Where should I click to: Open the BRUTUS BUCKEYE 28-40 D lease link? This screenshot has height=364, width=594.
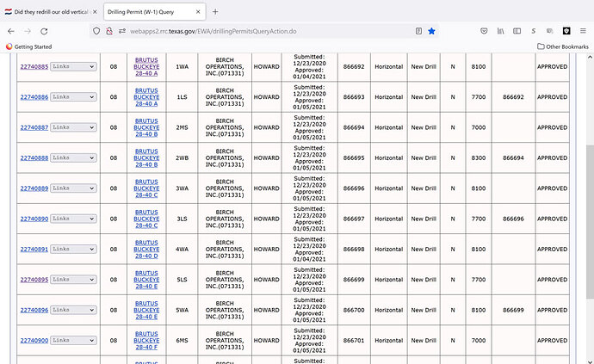(146, 250)
